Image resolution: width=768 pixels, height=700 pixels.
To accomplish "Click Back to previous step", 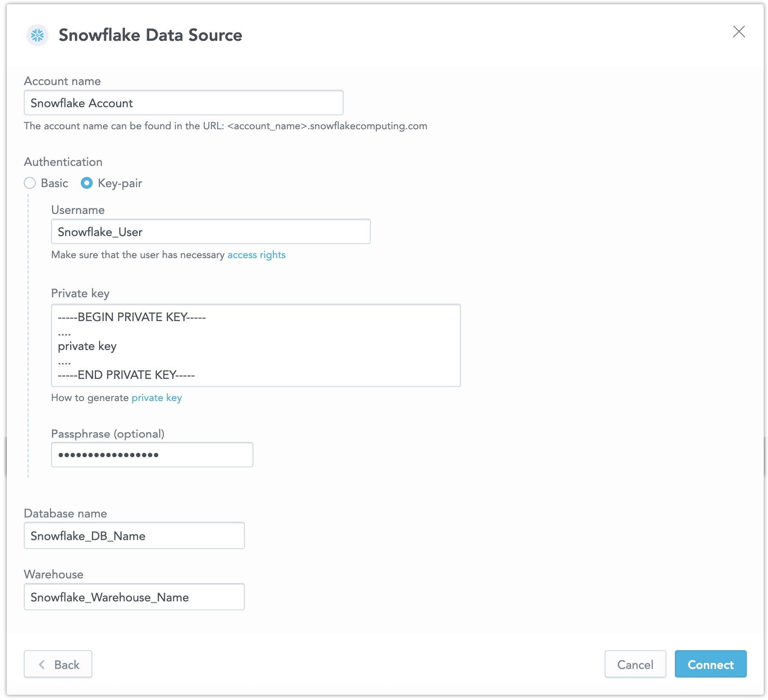I will pyautogui.click(x=58, y=664).
